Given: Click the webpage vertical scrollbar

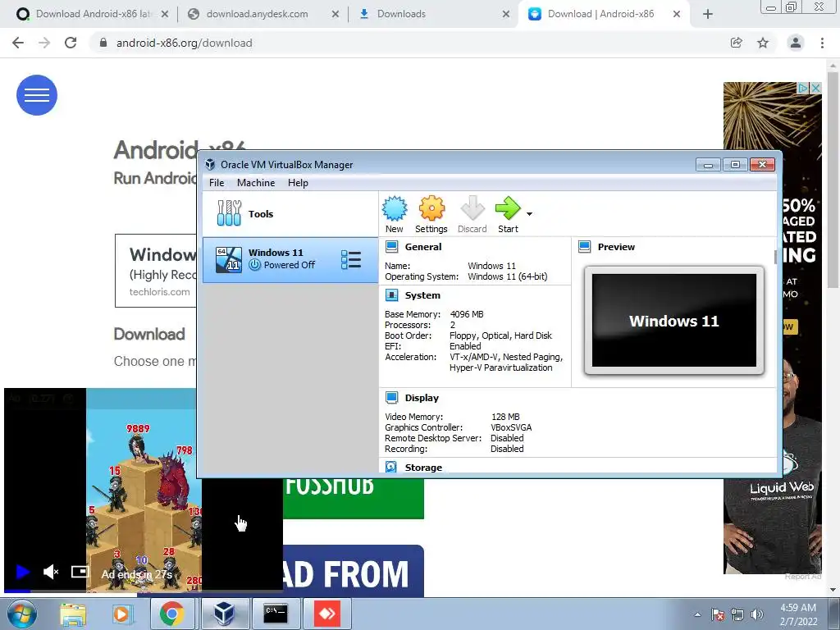Looking at the screenshot, I should tap(833, 180).
